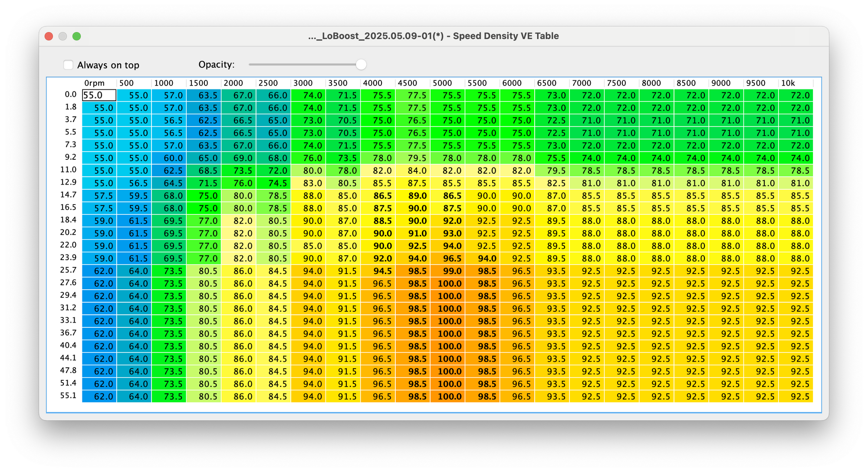The height and width of the screenshot is (472, 868).
Task: Zoom the window using the green button
Action: 77,36
